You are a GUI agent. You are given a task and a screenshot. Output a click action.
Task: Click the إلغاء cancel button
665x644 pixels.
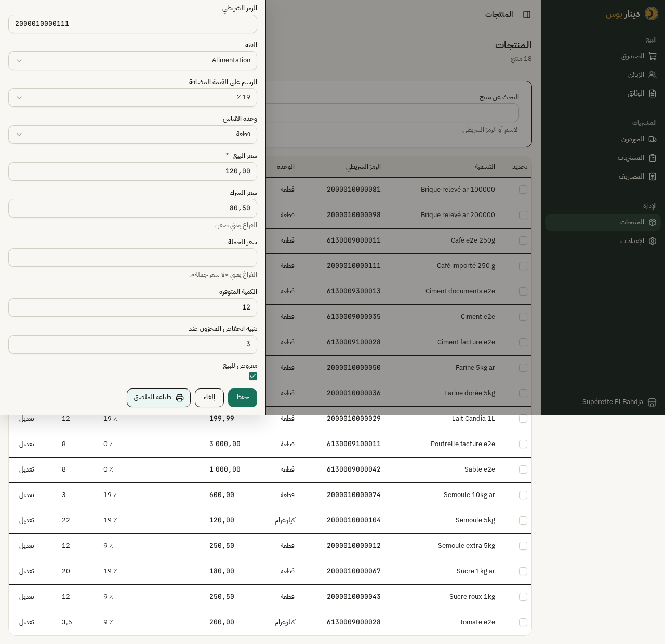[x=209, y=398]
